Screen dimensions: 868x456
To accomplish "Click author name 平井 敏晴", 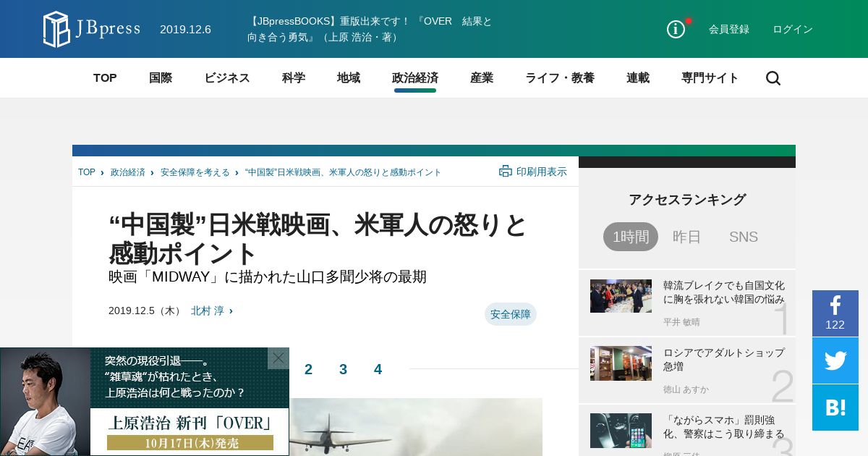I will (681, 322).
